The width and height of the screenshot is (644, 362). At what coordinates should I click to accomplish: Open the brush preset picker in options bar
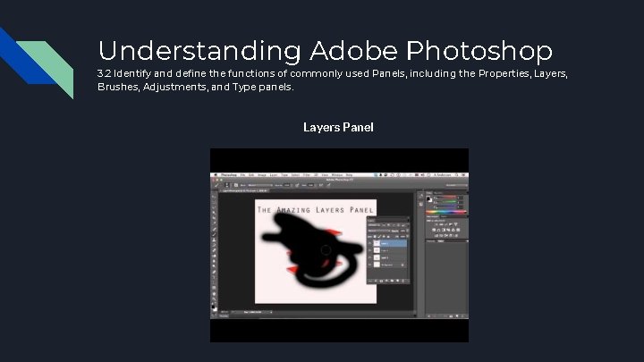pos(227,185)
